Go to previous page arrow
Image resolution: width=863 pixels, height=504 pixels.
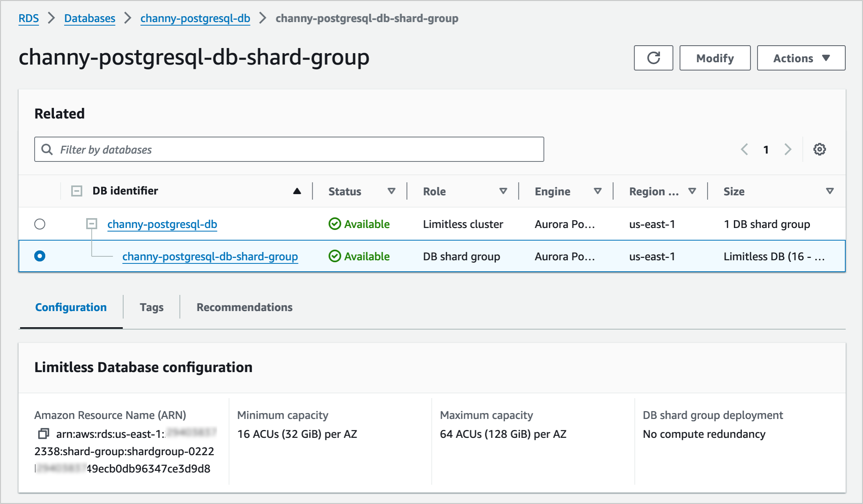pos(744,149)
